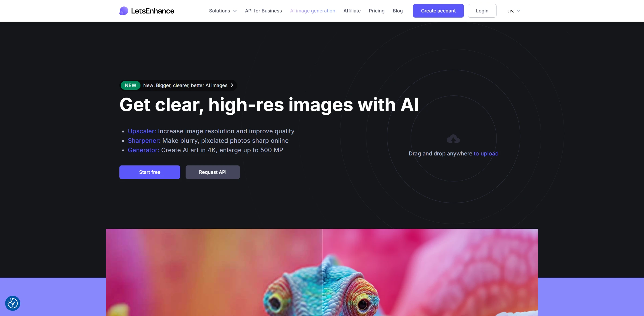Viewport: 644px width, 316px height.
Task: Click the Create account button
Action: click(x=438, y=11)
